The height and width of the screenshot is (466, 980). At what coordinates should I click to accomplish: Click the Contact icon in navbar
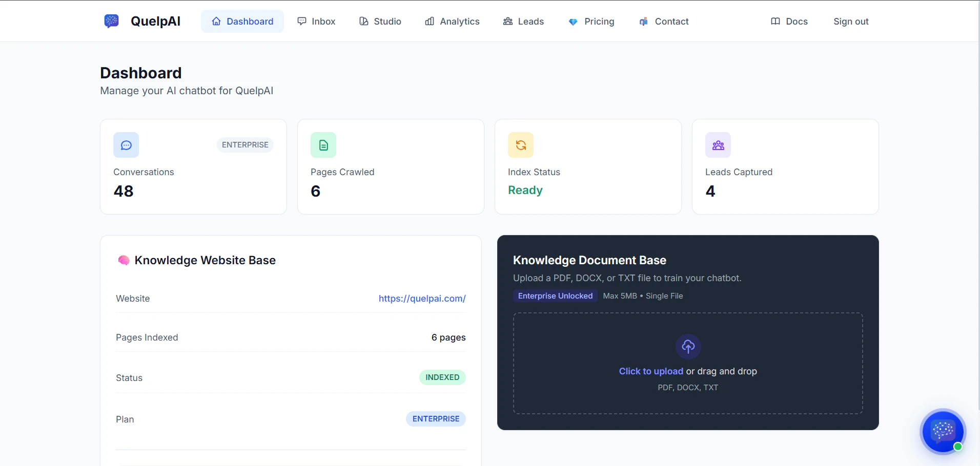644,22
